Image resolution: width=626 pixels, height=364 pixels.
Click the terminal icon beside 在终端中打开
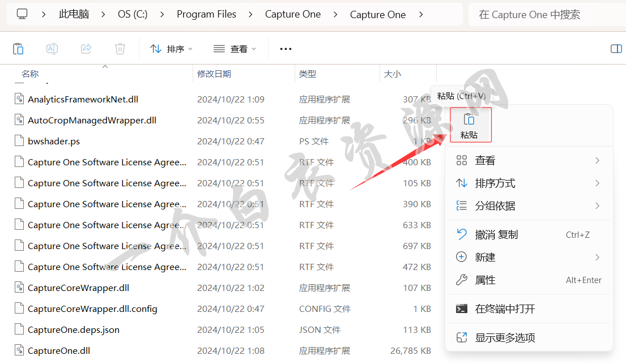click(x=462, y=309)
